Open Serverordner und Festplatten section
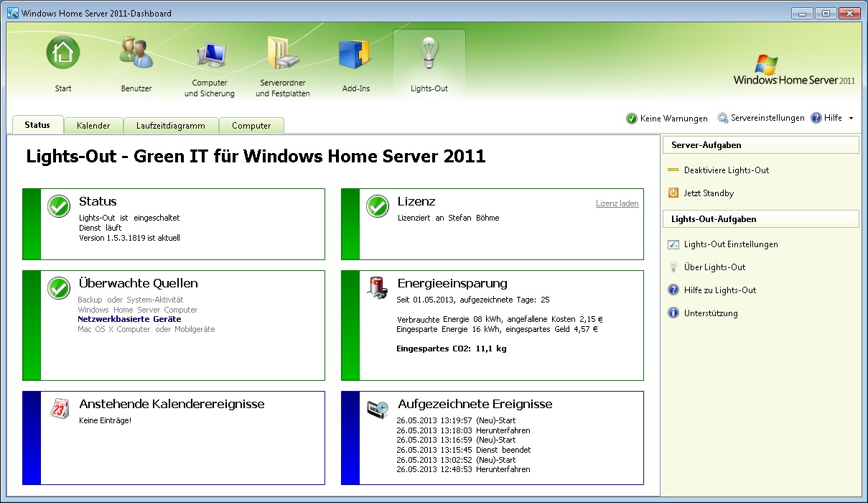The image size is (868, 503). point(283,53)
